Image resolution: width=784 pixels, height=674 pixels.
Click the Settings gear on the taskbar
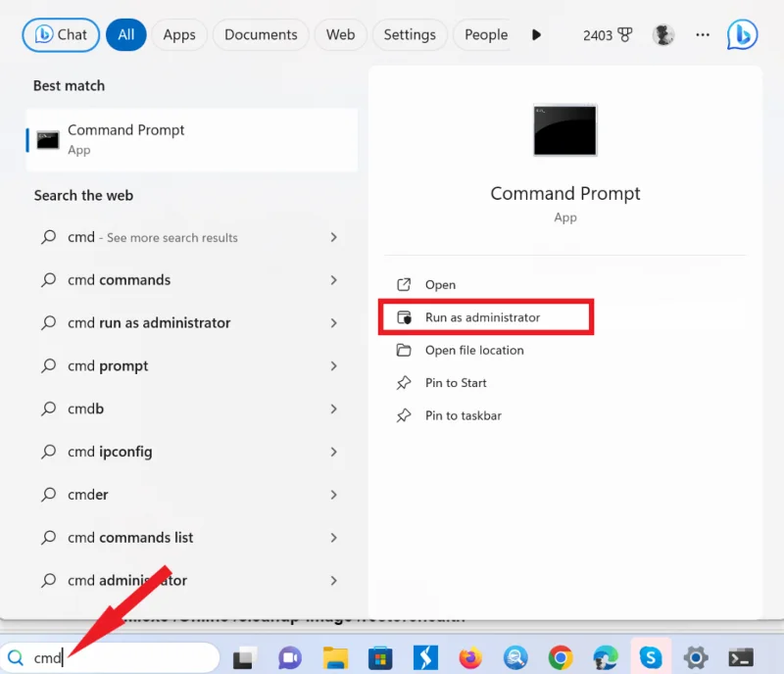(x=696, y=656)
